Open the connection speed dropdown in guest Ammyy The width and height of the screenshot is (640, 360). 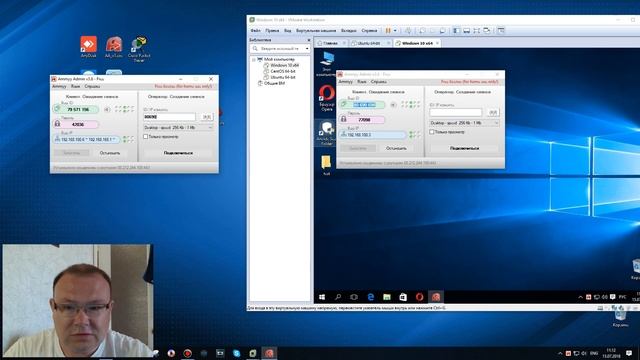pyautogui.click(x=464, y=123)
